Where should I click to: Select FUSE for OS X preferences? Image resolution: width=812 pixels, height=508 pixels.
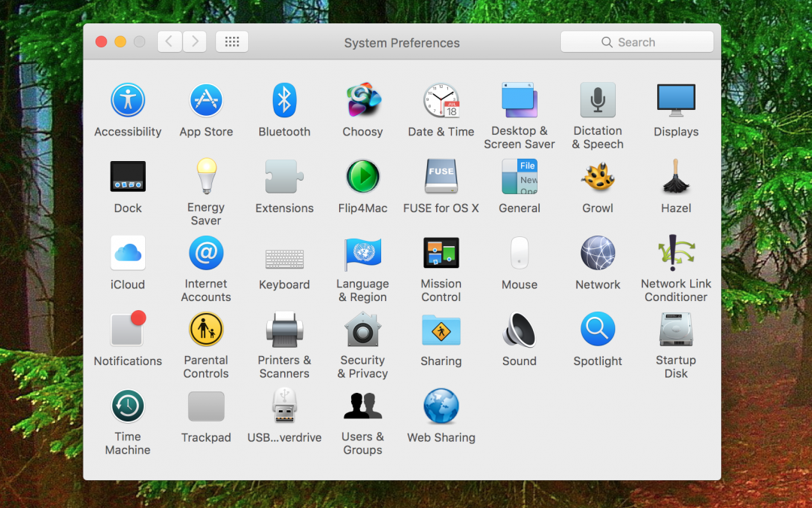click(x=441, y=176)
